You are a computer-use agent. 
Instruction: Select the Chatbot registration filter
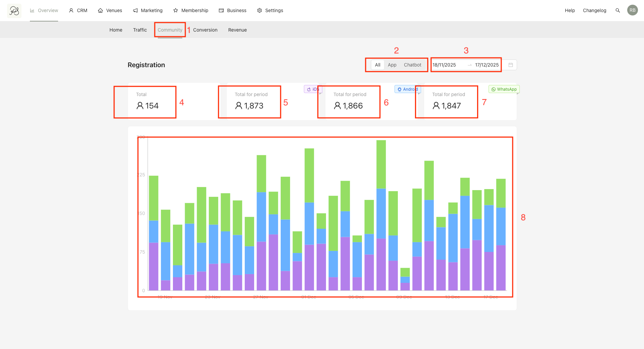click(412, 65)
